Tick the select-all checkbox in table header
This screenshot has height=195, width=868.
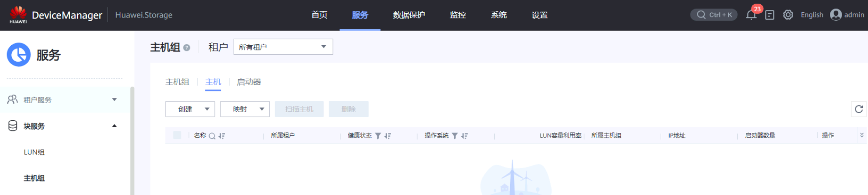point(177,136)
